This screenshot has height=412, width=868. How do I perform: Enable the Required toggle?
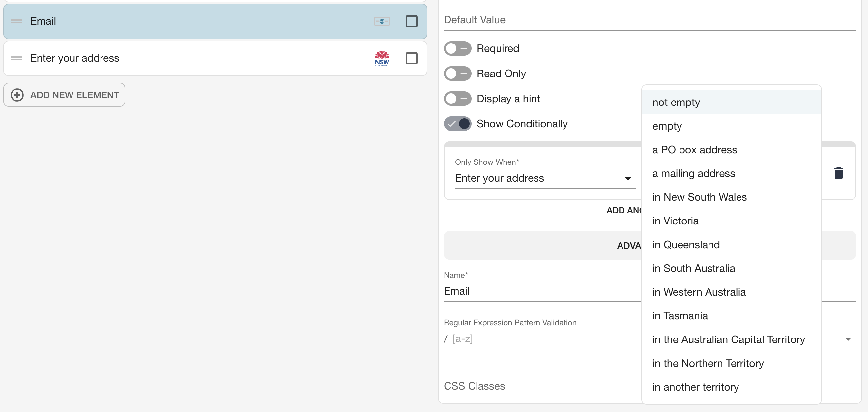(457, 48)
